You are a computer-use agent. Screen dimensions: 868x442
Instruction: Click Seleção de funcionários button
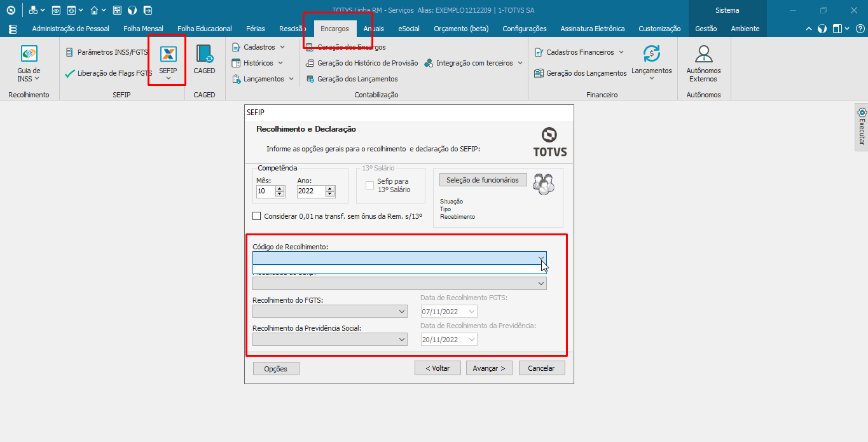[x=483, y=180]
